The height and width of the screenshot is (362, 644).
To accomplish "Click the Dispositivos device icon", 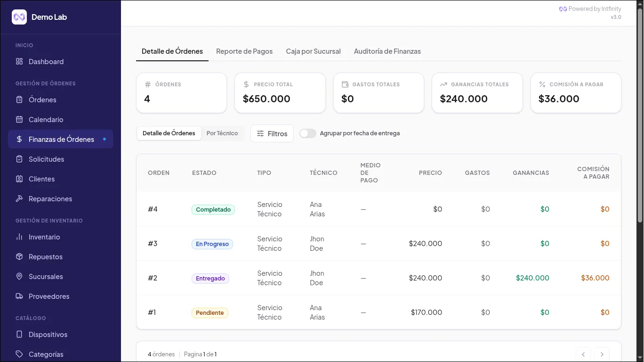I will point(19,335).
